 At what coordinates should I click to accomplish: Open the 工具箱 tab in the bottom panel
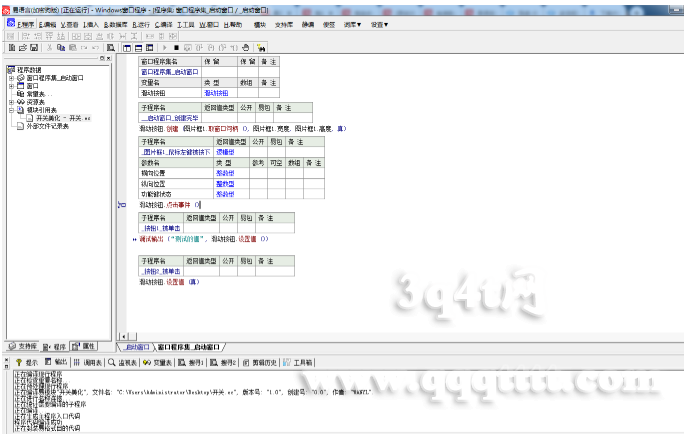(298, 362)
